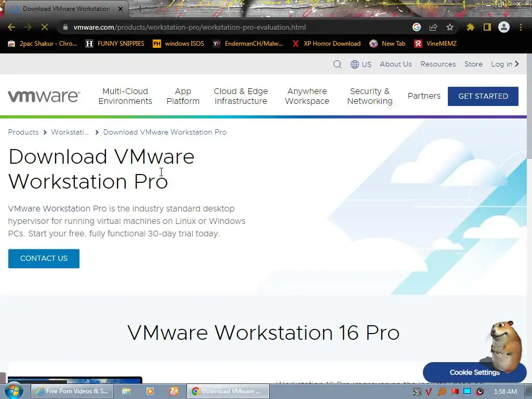Open the Windows Start orb
The image size is (532, 399).
pos(14,391)
